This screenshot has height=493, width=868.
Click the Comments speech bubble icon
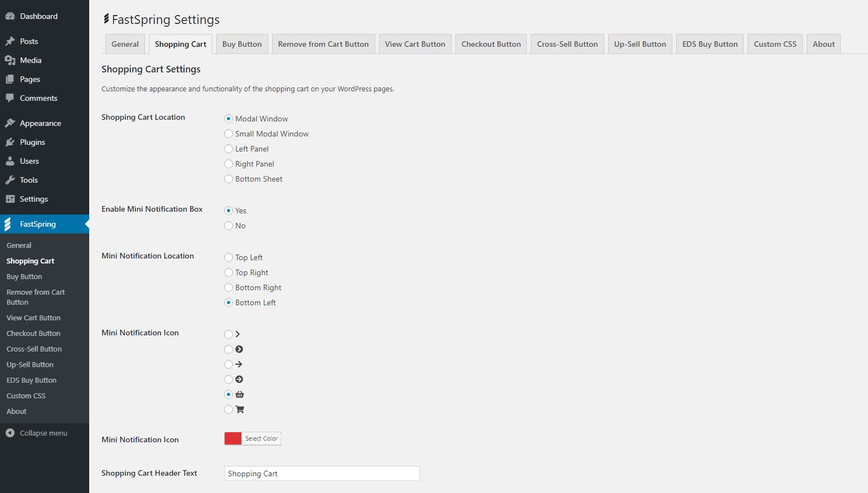pyautogui.click(x=10, y=98)
